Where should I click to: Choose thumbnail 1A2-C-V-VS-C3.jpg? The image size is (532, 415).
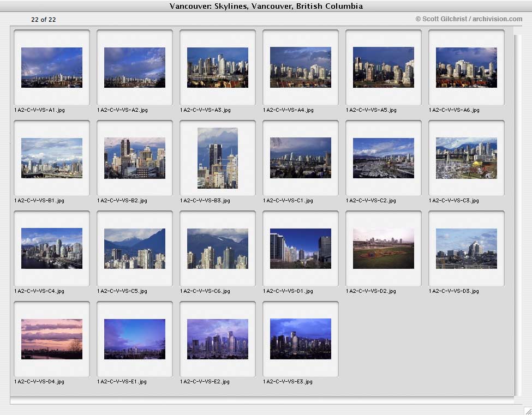click(x=467, y=158)
